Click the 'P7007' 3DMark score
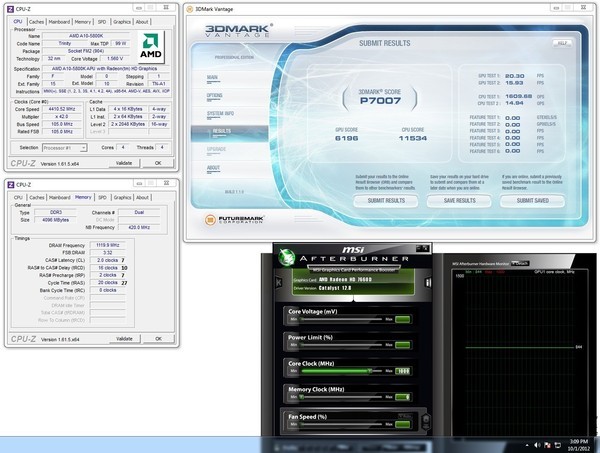This screenshot has height=453, width=600. (380, 101)
